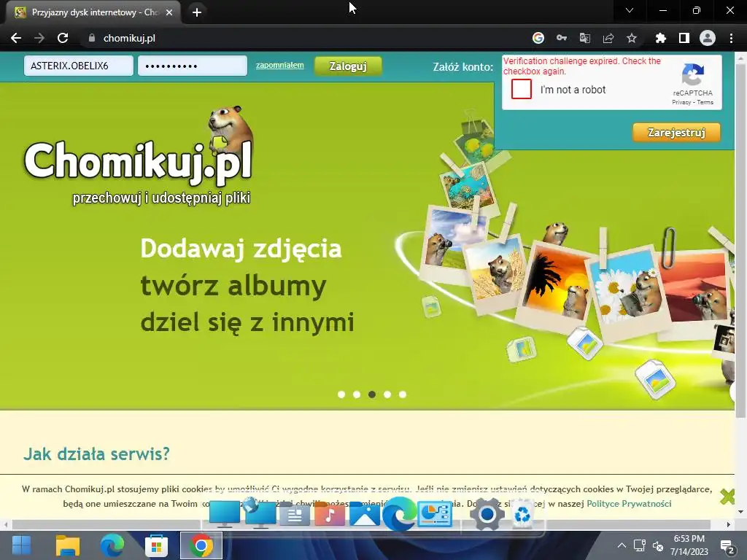
Task: Open Google icon in the toolbar
Action: pyautogui.click(x=538, y=38)
